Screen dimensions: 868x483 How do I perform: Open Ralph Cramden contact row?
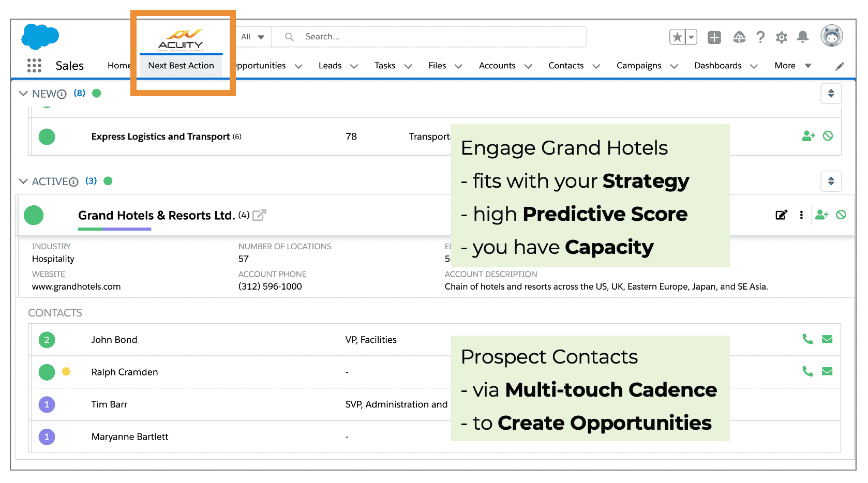pos(436,372)
